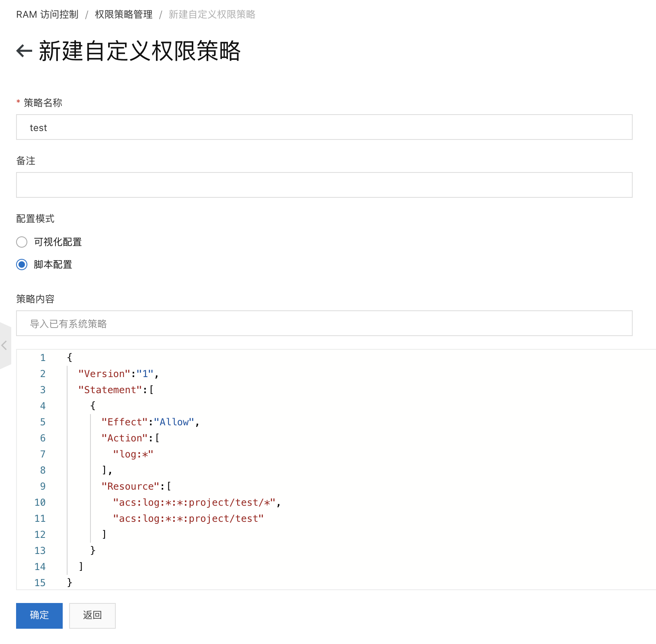Viewport: 656px width, 644px height.
Task: Go to 权限策略管理 breadcrumb
Action: [x=124, y=14]
